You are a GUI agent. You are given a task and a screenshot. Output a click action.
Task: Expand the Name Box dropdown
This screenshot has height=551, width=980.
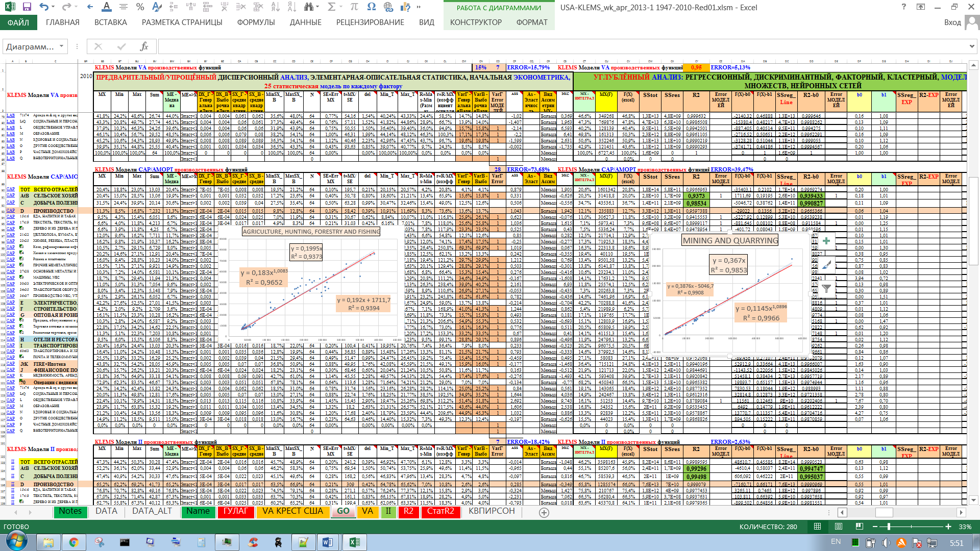pyautogui.click(x=61, y=46)
